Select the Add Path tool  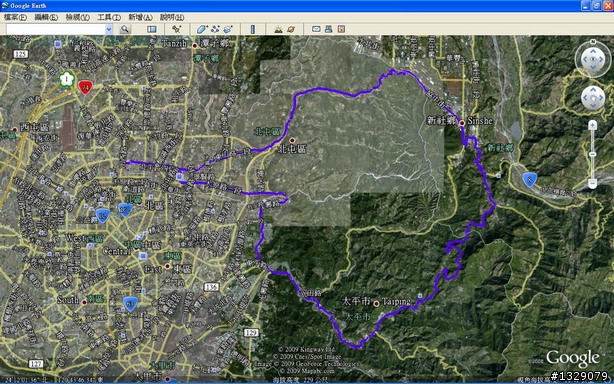[215, 29]
